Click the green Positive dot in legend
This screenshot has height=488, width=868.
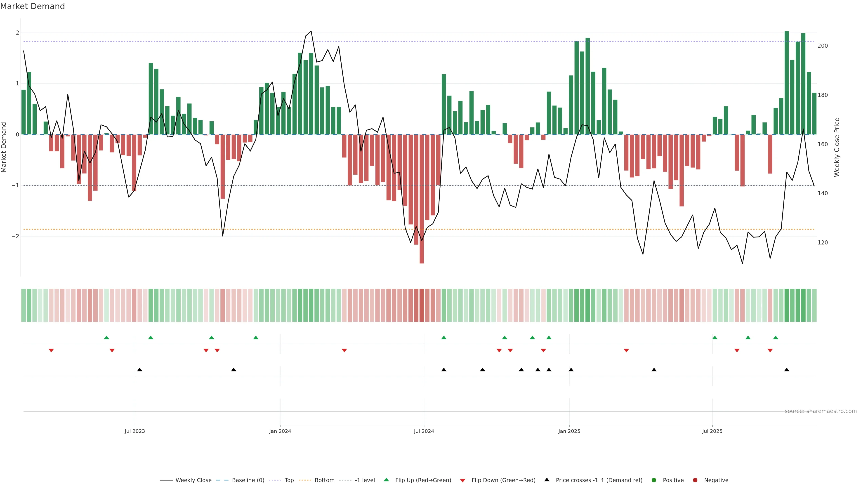(x=654, y=480)
